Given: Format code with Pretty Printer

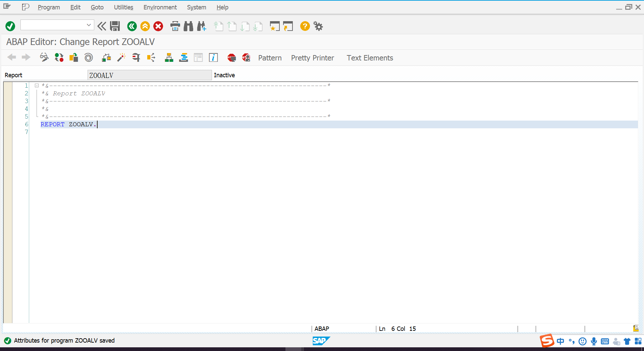Looking at the screenshot, I should (x=312, y=58).
